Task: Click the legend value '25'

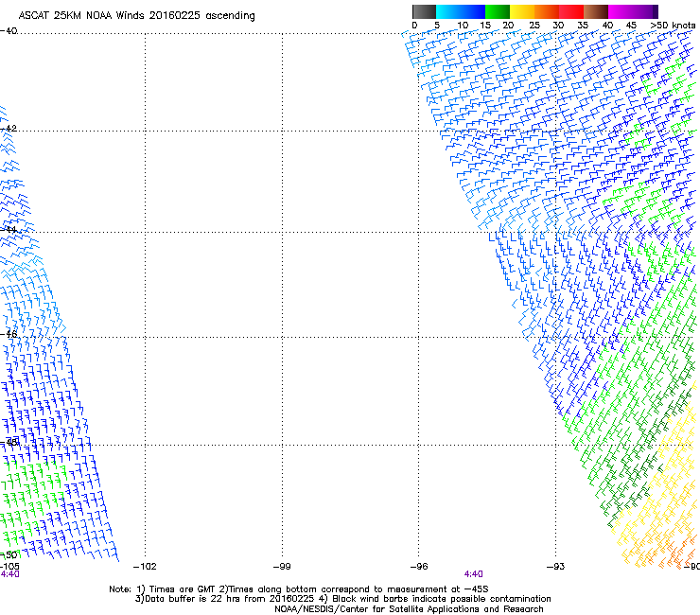Action: (x=534, y=26)
